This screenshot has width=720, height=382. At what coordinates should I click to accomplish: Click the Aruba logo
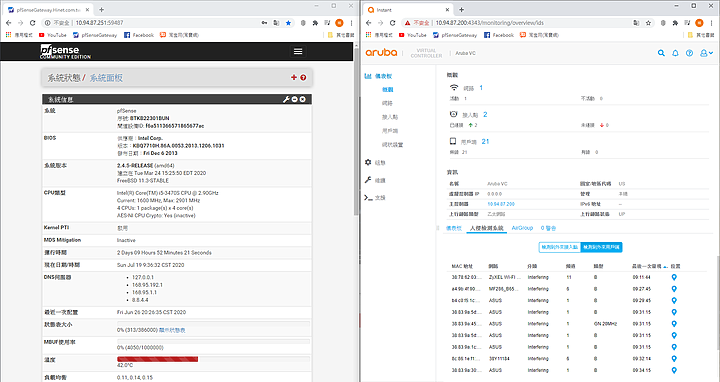coord(381,52)
